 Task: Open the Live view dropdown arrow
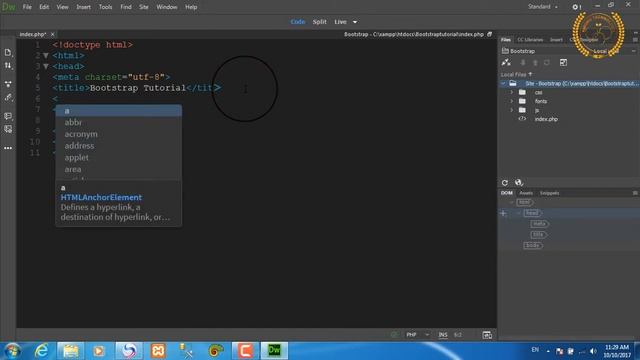[355, 22]
